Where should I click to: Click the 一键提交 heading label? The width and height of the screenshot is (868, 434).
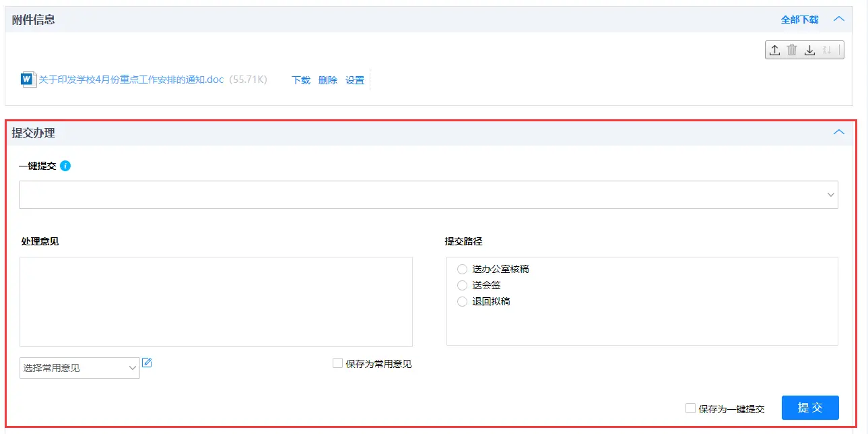tap(38, 166)
